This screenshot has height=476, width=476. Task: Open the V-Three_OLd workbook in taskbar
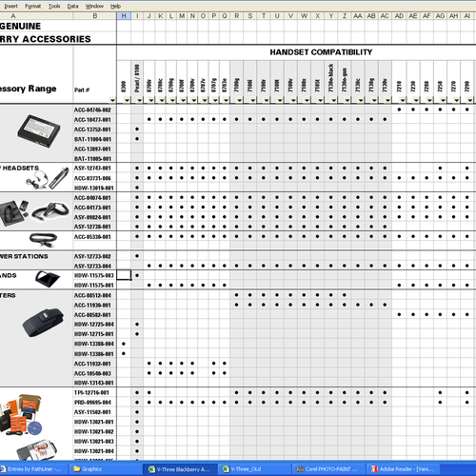click(254, 469)
